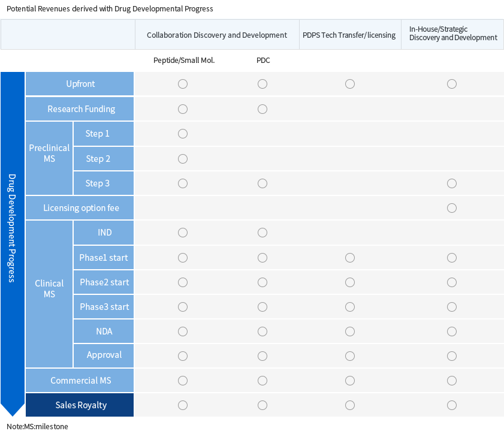Click the Upfront circle under Peptide/Small Mol.
The height and width of the screenshot is (437, 504).
(183, 84)
